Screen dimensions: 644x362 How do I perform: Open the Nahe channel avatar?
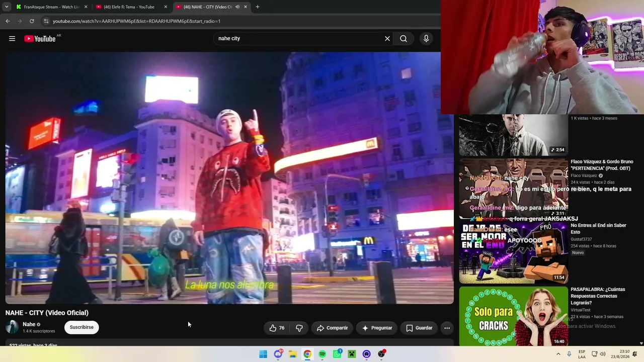[12, 327]
